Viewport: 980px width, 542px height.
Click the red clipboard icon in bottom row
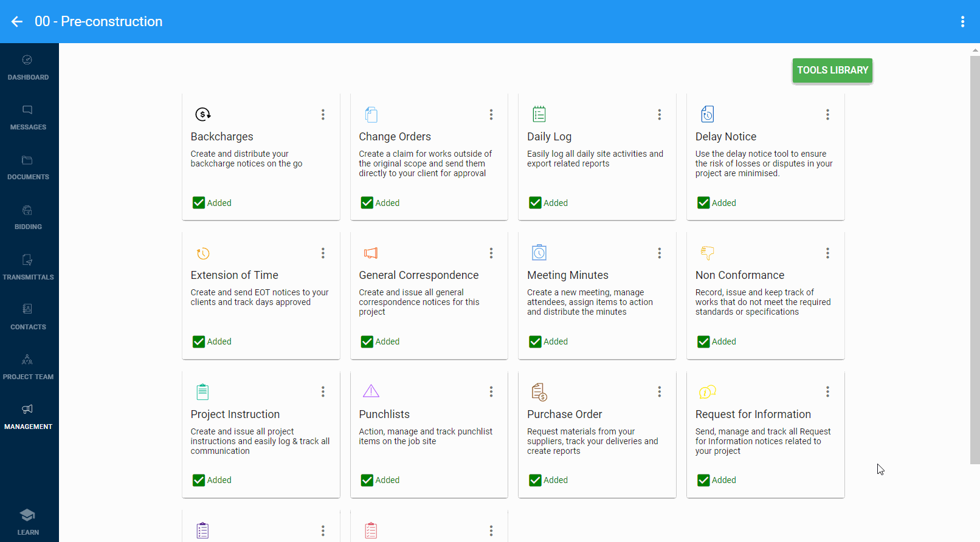[371, 530]
